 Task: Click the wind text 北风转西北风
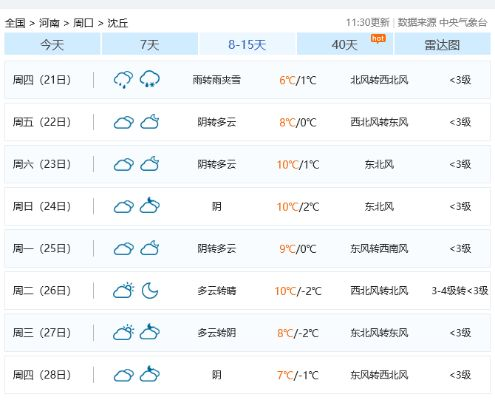[x=379, y=80]
